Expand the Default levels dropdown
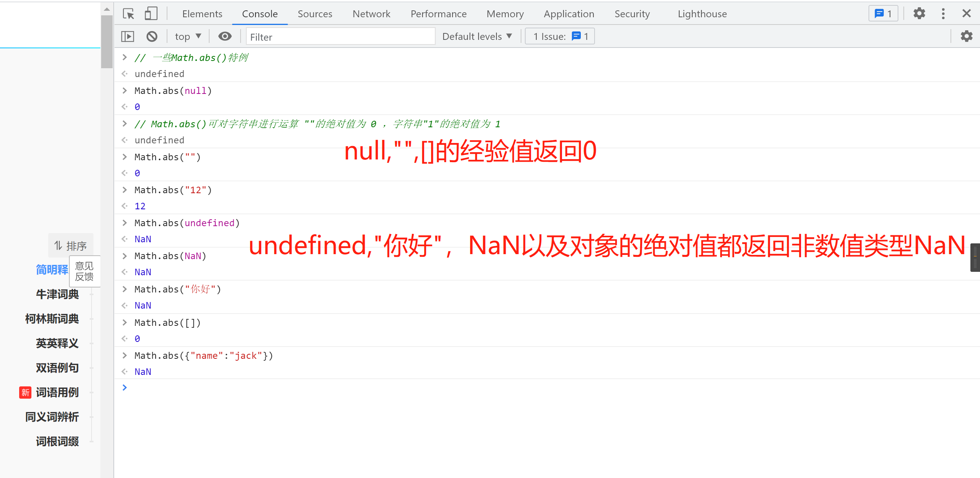The height and width of the screenshot is (478, 980). pos(477,36)
